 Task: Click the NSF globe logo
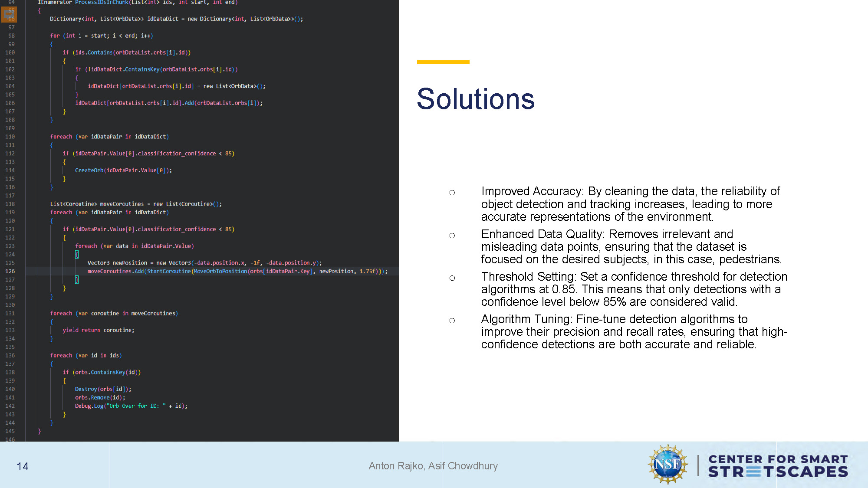667,465
